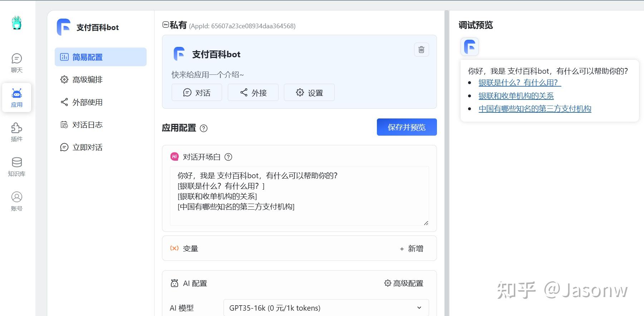Click the 调试预览 heading
The width and height of the screenshot is (644, 316).
pyautogui.click(x=476, y=25)
